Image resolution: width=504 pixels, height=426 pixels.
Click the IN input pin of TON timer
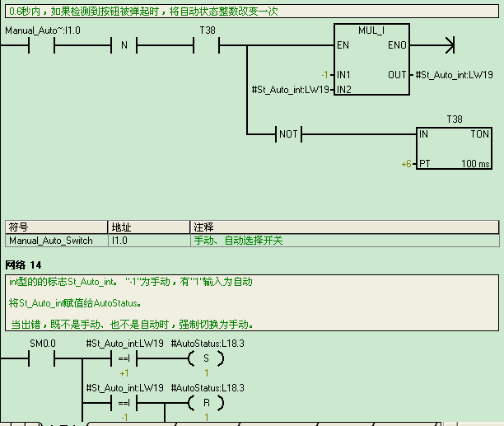point(423,134)
